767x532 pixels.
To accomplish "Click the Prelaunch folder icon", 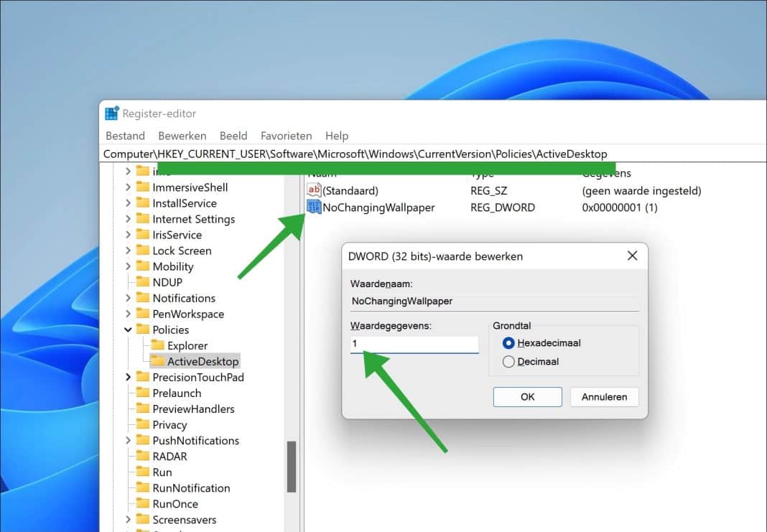I will point(143,393).
